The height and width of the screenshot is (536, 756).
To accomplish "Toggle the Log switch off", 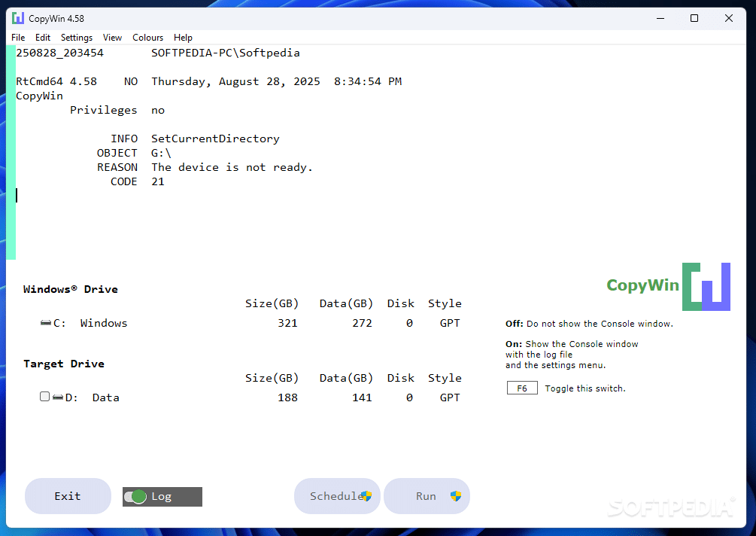I will click(x=135, y=496).
